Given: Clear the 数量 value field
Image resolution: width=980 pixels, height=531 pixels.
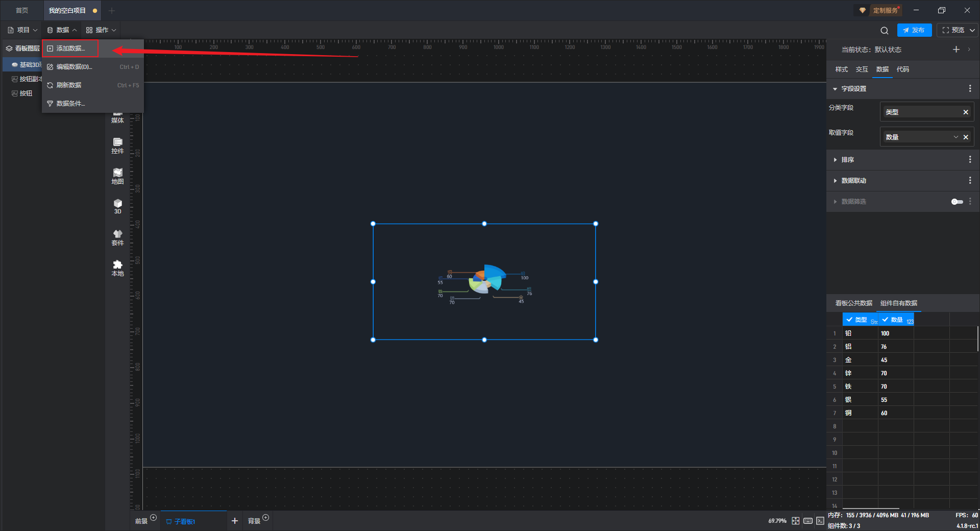Looking at the screenshot, I should 966,137.
